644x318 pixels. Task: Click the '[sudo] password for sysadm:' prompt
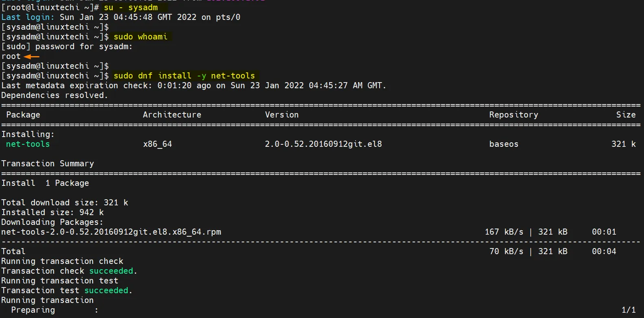[x=67, y=46]
